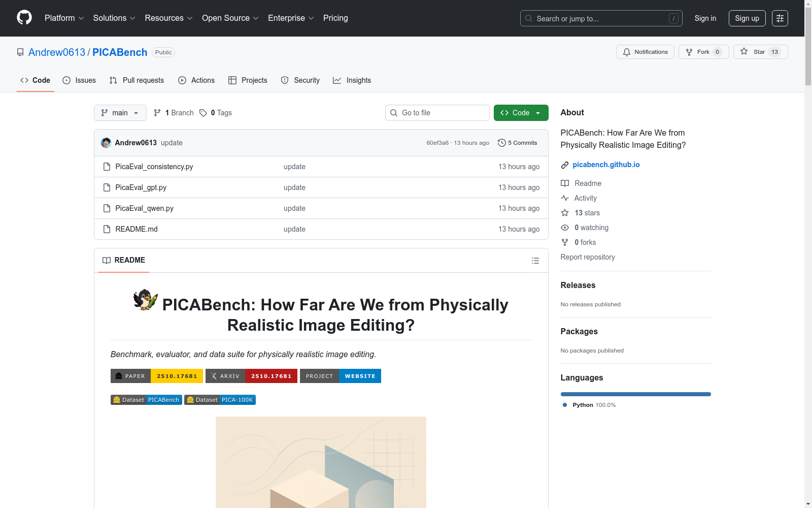Switch to the Pull requests tab
The width and height of the screenshot is (812, 508).
[137, 80]
